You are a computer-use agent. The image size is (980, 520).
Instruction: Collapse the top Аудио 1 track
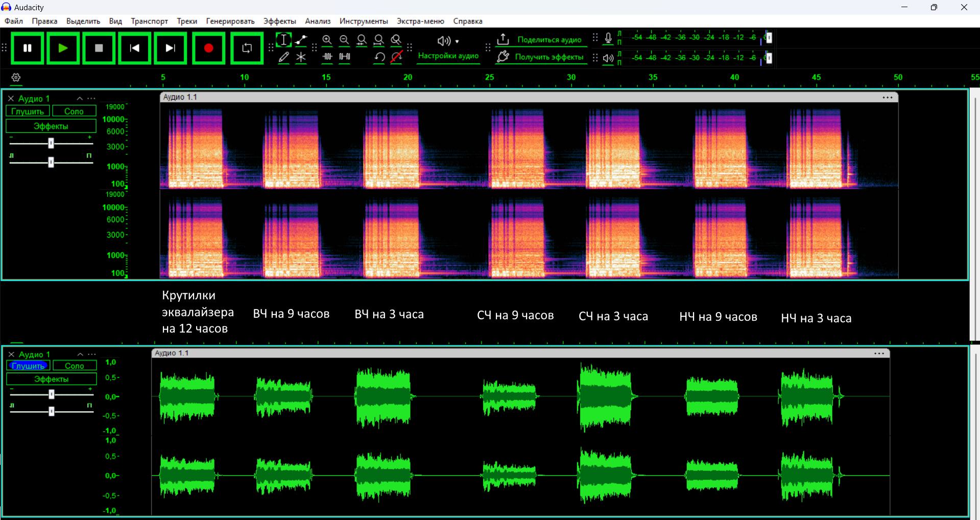pos(80,99)
